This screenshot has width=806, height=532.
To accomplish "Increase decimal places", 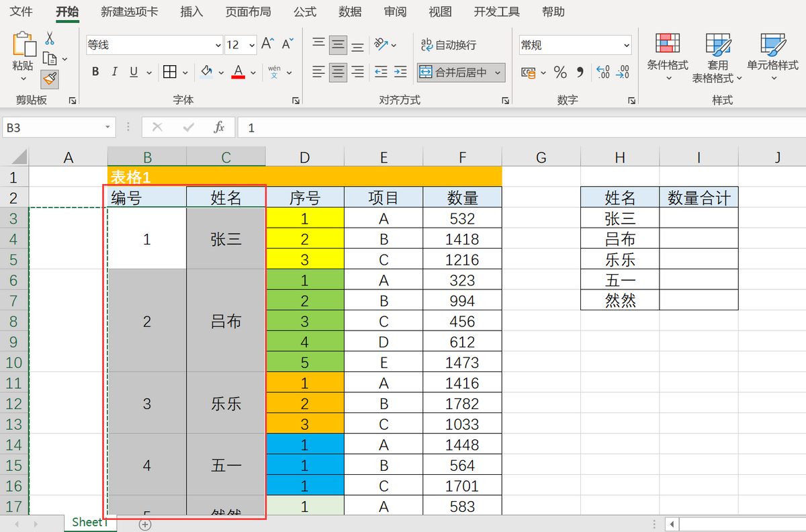I will (x=603, y=73).
